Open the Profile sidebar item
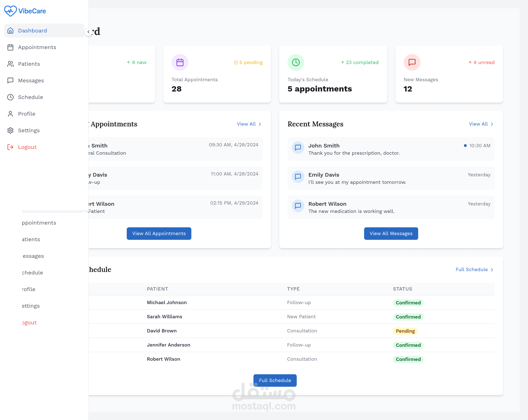Viewport: 528px width, 420px height. point(44,114)
